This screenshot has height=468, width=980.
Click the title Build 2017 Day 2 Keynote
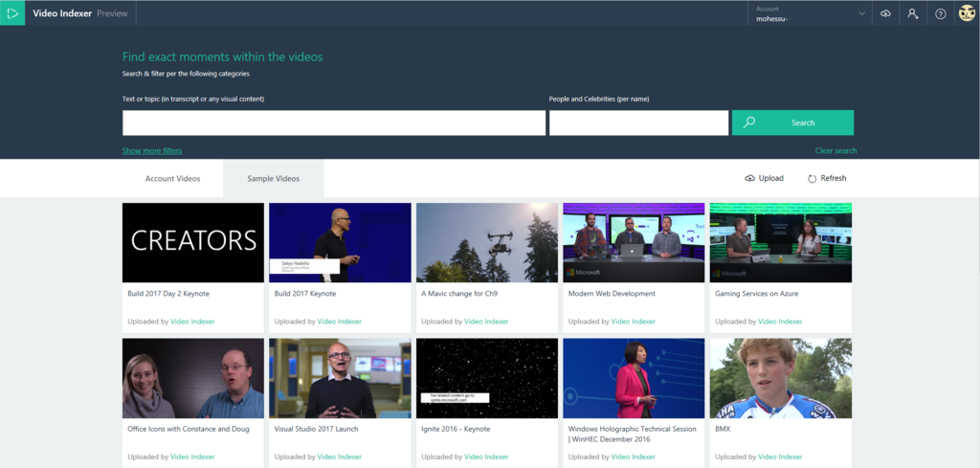[168, 294]
